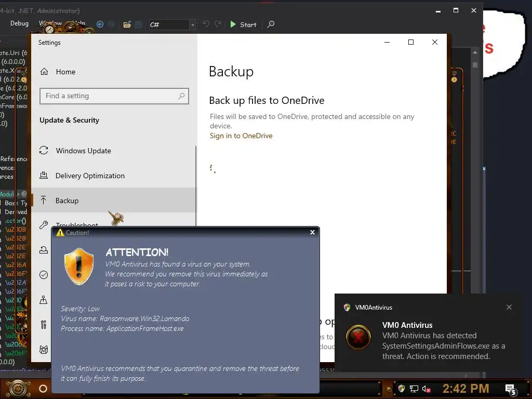The width and height of the screenshot is (532, 399).
Task: Click the "Back up files to OneDrive" heading
Action: [267, 100]
